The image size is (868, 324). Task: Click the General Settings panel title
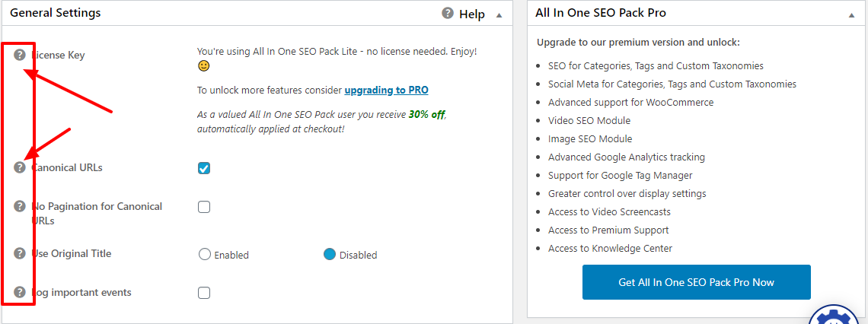pyautogui.click(x=56, y=13)
